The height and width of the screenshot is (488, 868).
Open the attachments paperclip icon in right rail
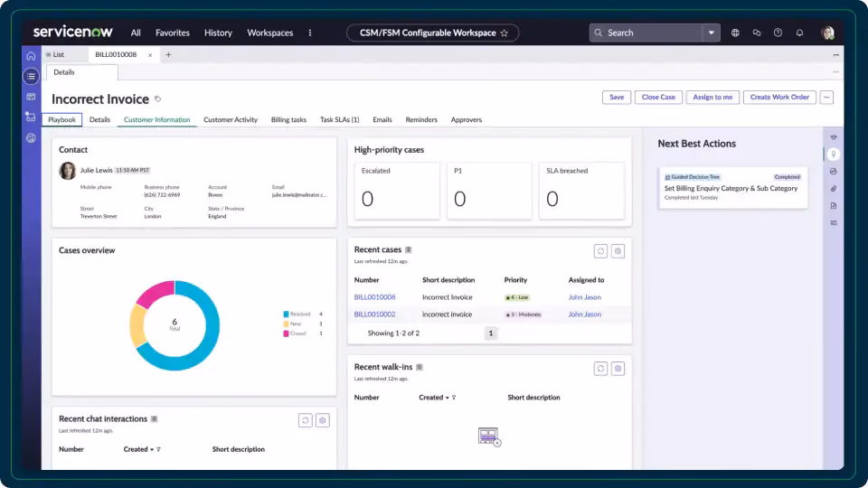[x=833, y=189]
